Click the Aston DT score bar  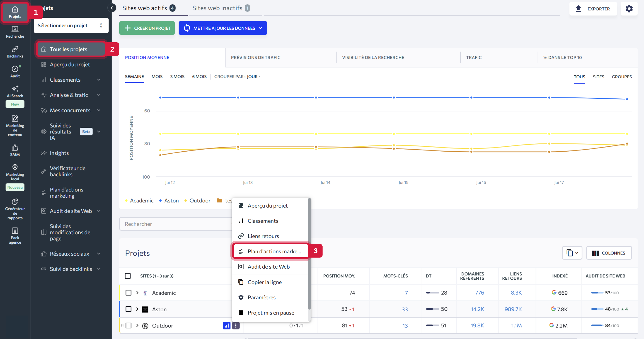[x=432, y=309]
